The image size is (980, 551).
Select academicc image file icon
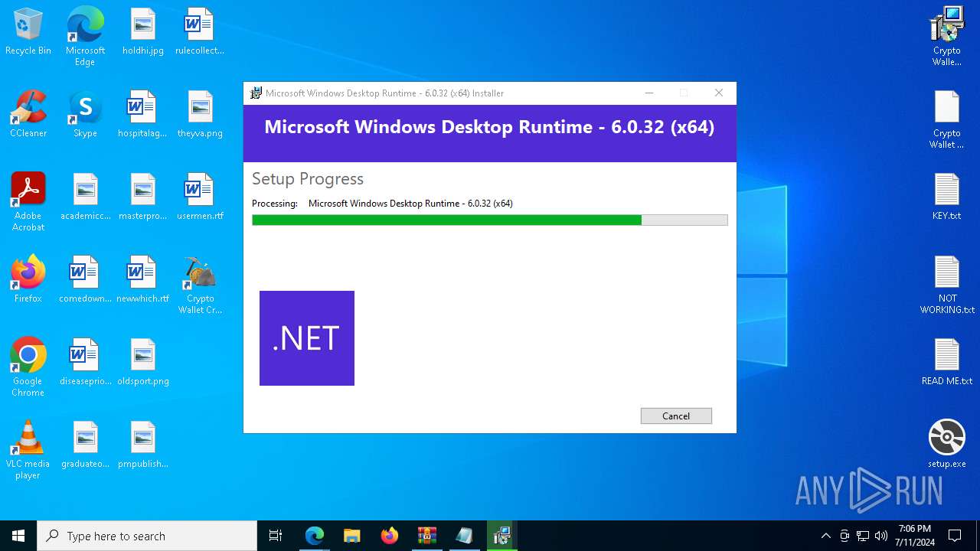[86, 197]
